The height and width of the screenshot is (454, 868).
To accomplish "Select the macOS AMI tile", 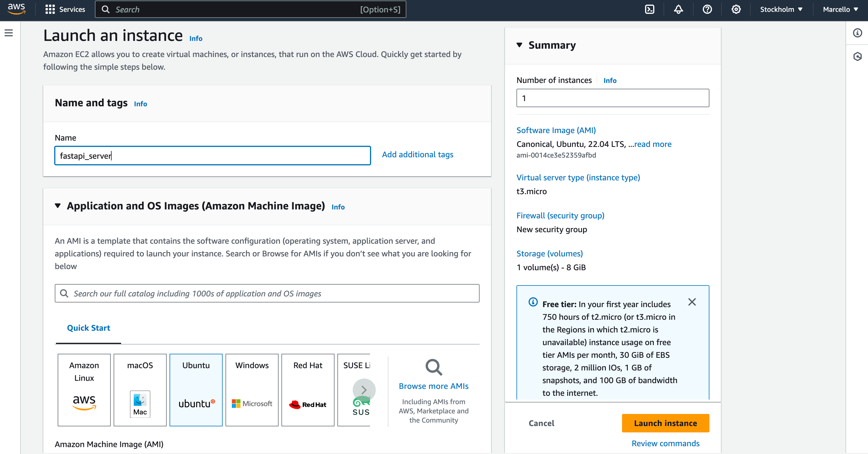I will pos(140,390).
